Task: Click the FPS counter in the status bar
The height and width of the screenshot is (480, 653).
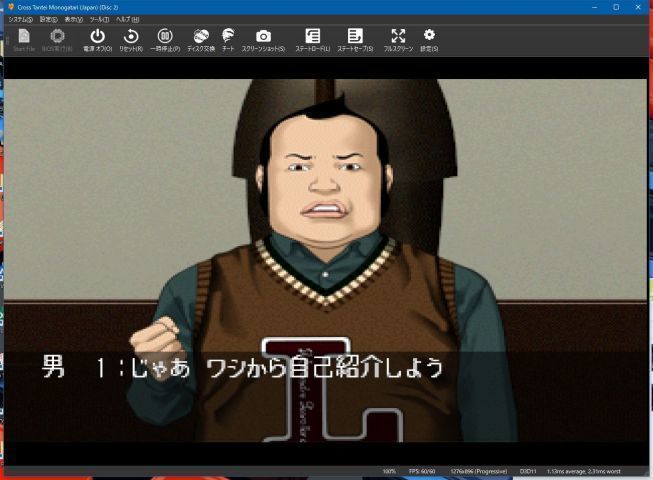Action: tap(422, 471)
